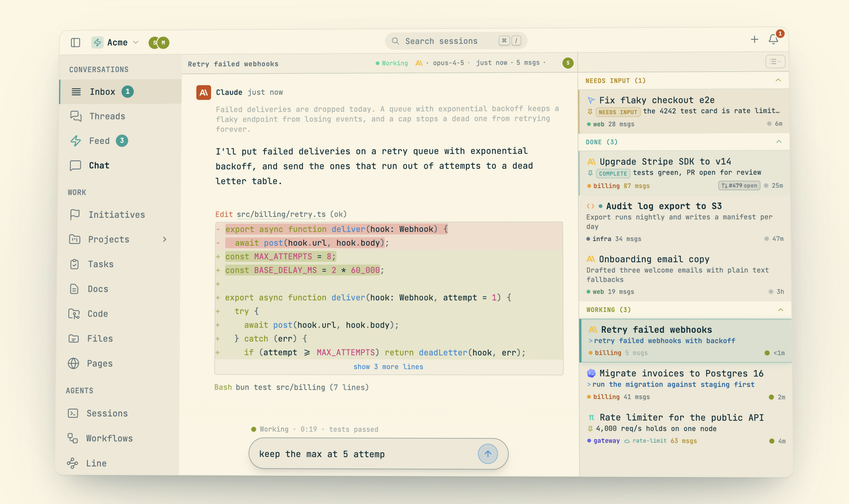Open the Upgrade Stripe SDK to v14 session
This screenshot has height=504, width=849.
pos(684,173)
